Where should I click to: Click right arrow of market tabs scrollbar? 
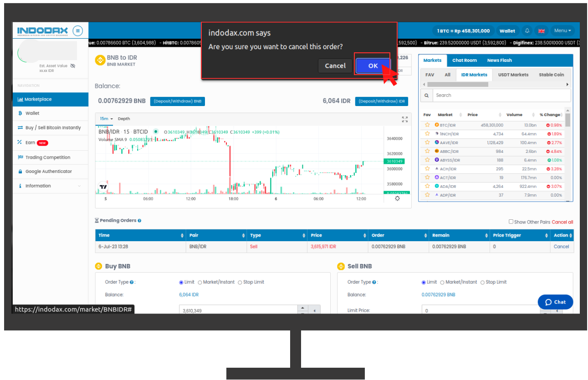(x=568, y=85)
